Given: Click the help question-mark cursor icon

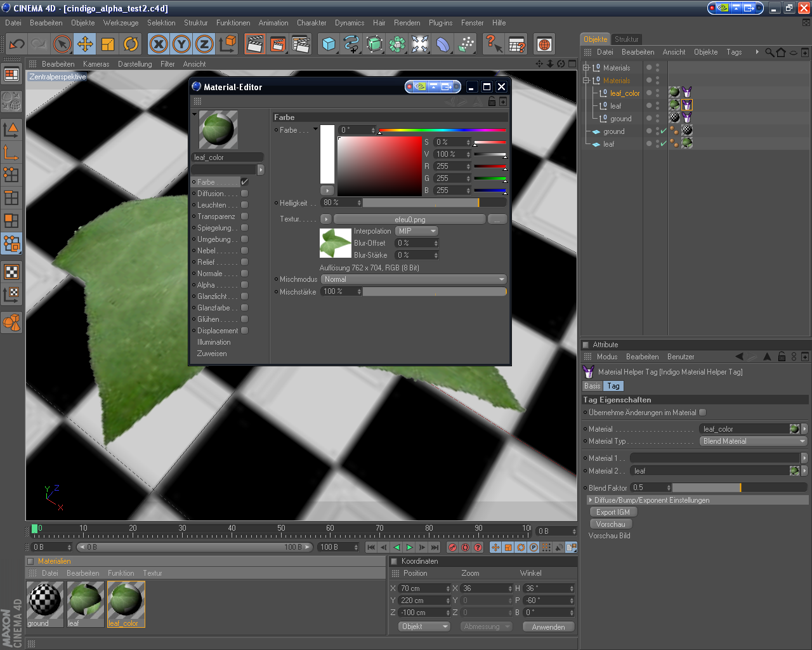Looking at the screenshot, I should pyautogui.click(x=493, y=44).
